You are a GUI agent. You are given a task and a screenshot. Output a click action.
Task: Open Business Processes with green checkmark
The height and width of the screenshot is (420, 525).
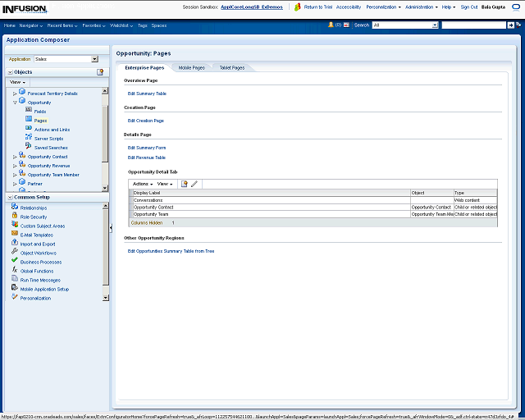pyautogui.click(x=40, y=262)
